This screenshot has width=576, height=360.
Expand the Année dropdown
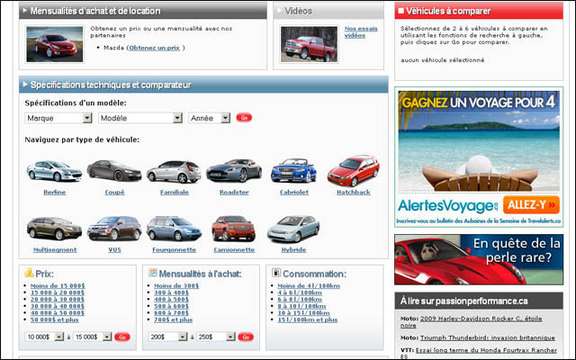[x=209, y=118]
